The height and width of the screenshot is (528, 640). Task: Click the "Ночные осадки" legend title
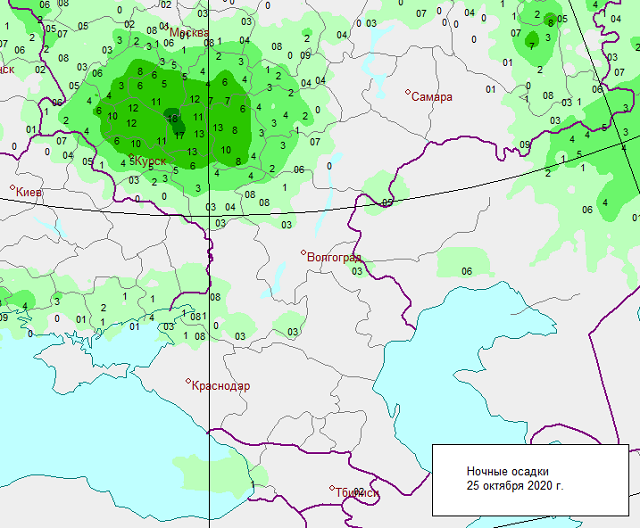click(507, 470)
